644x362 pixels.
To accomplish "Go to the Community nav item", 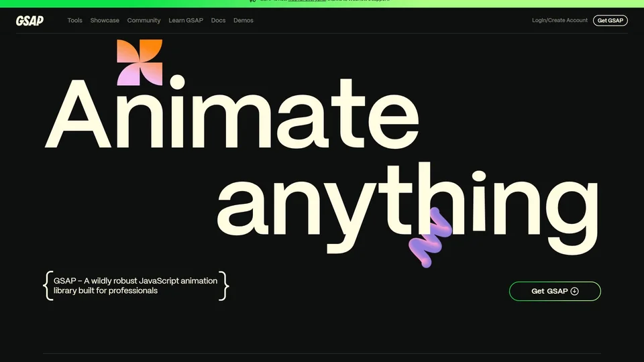I will pyautogui.click(x=144, y=20).
